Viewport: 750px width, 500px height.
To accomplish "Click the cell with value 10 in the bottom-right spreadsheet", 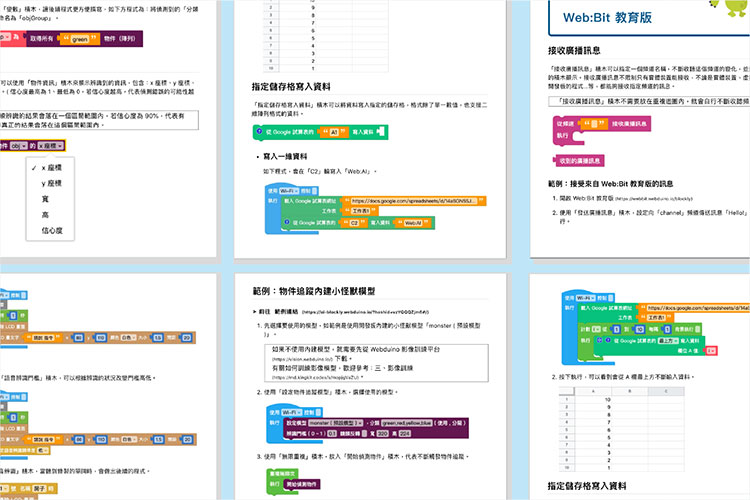I will point(593,399).
